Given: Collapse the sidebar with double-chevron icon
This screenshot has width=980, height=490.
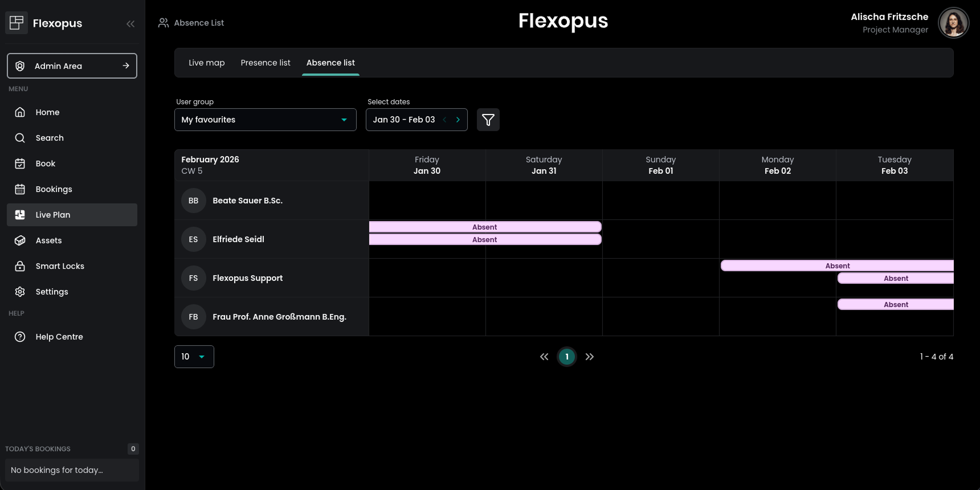Looking at the screenshot, I should [130, 23].
